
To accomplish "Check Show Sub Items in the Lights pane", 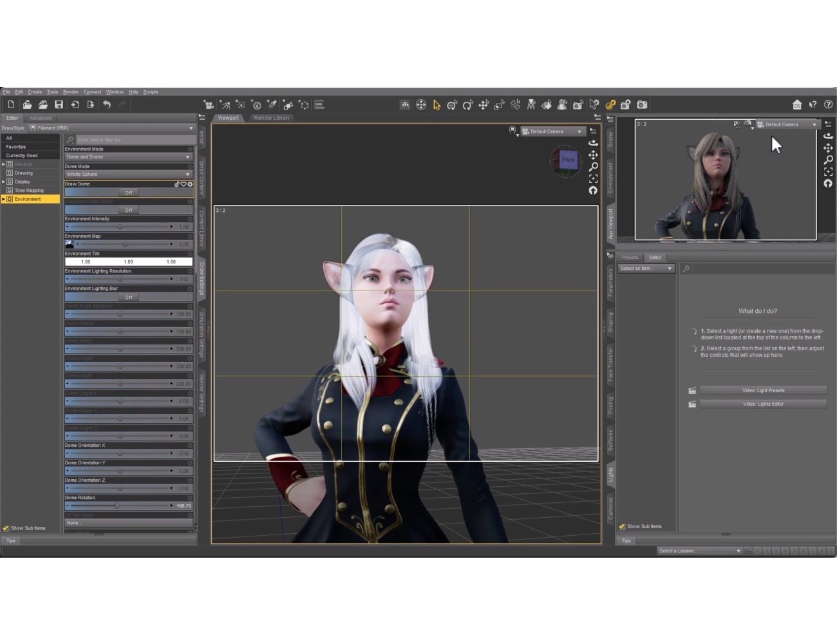I will (x=622, y=526).
